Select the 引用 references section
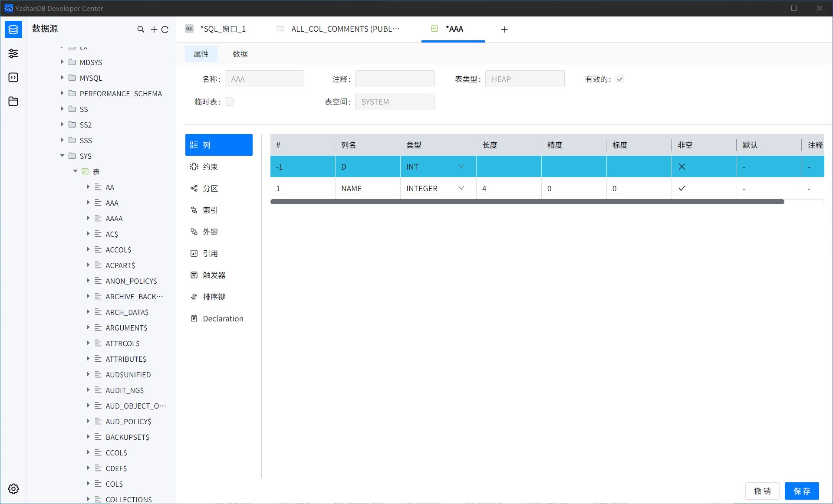The image size is (833, 504). tap(219, 253)
